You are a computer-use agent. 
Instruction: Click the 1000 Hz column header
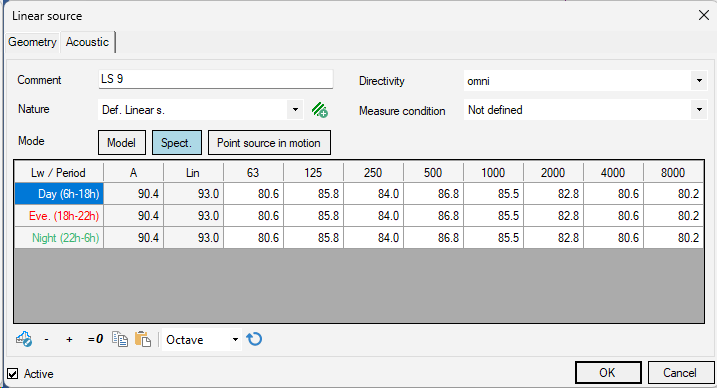493,173
